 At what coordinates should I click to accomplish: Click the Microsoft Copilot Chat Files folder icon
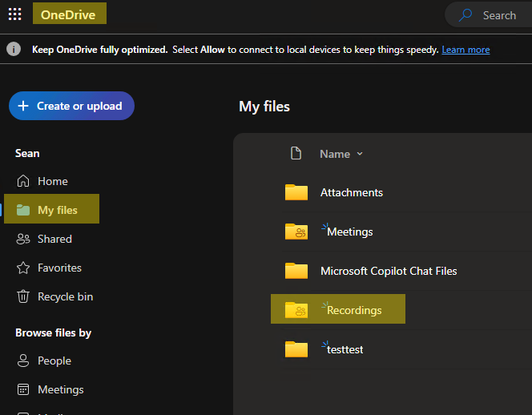tap(296, 271)
